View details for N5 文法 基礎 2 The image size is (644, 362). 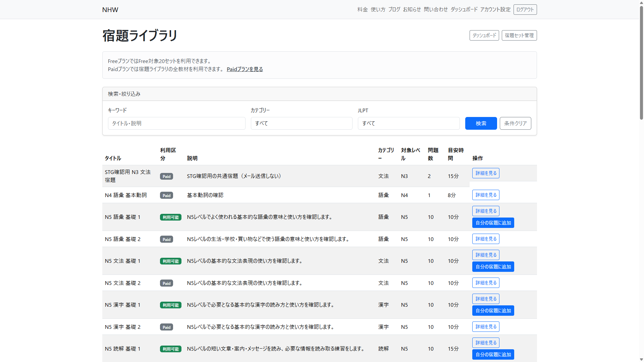click(x=486, y=283)
